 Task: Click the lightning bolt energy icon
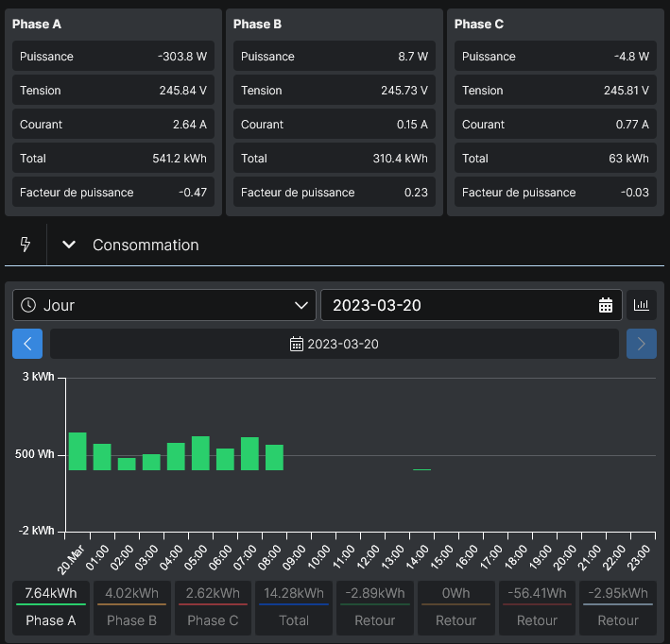click(26, 245)
